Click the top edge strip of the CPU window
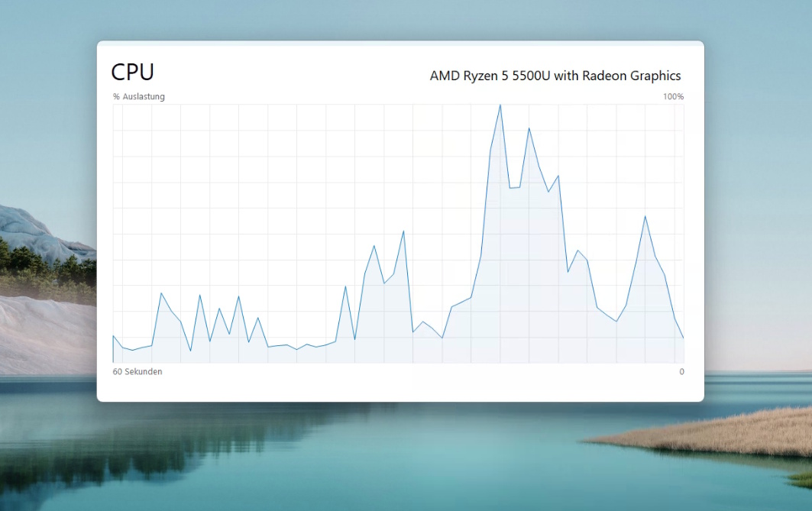 pyautogui.click(x=400, y=44)
